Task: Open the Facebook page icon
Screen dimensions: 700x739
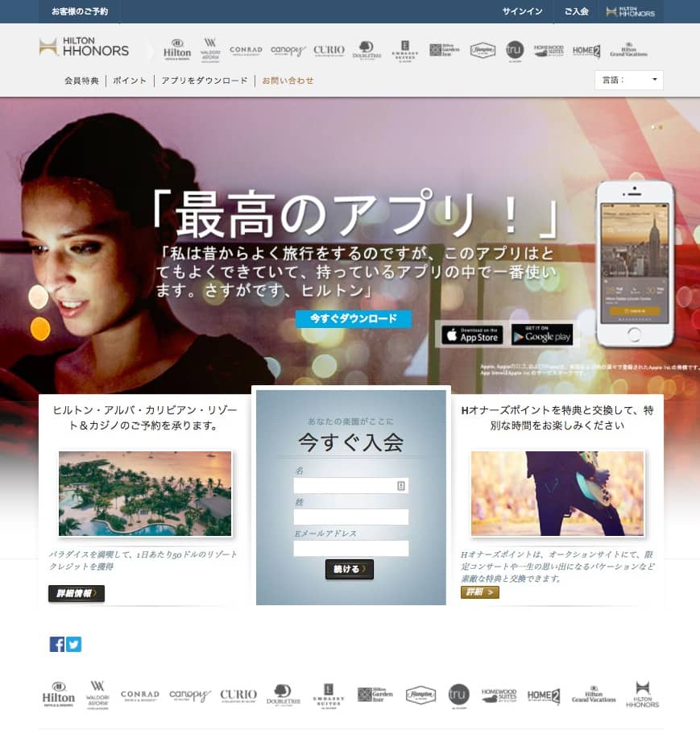Action: click(x=57, y=644)
